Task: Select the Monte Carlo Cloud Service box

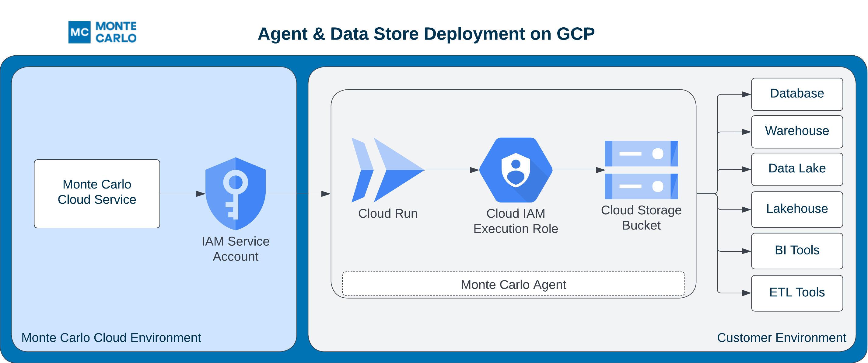Action: click(97, 194)
